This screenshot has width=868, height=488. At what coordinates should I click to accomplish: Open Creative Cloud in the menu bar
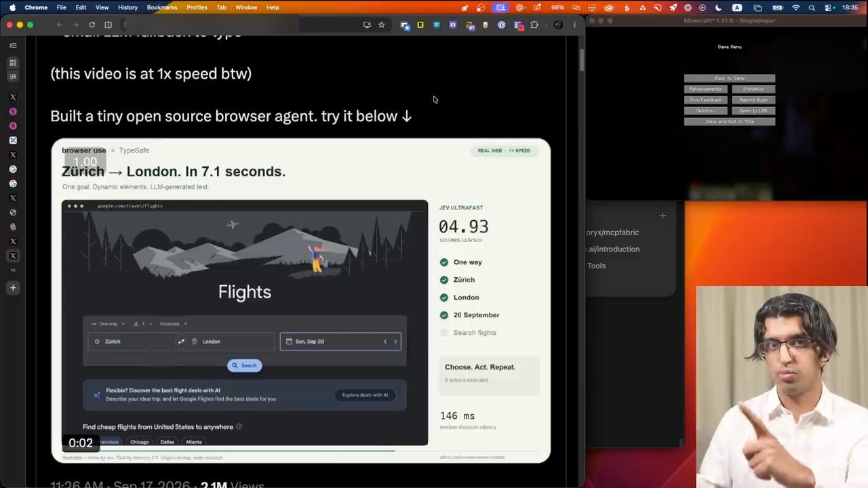click(609, 7)
